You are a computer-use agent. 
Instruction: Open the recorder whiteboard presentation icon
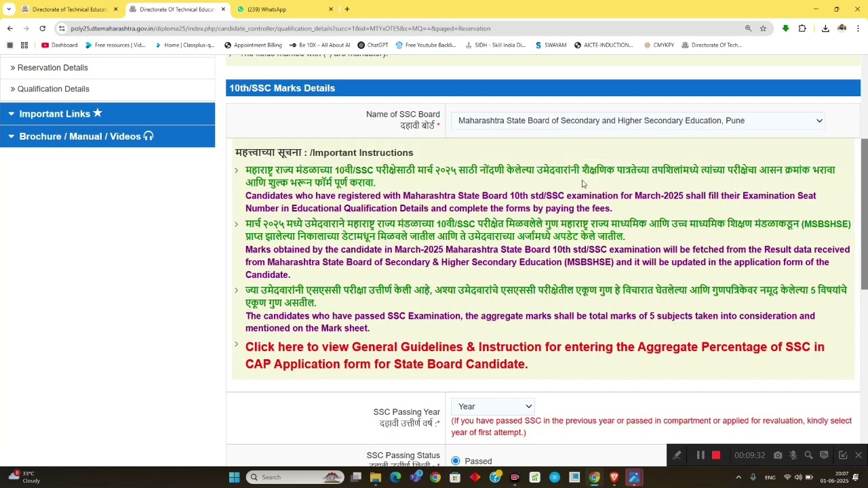(x=824, y=455)
